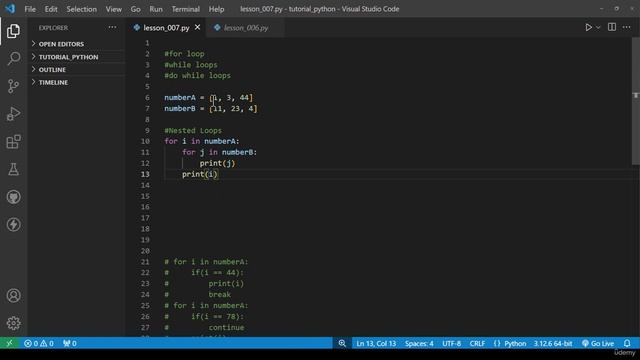Open editor More Actions ellipsis
640x360 pixels.
point(627,27)
